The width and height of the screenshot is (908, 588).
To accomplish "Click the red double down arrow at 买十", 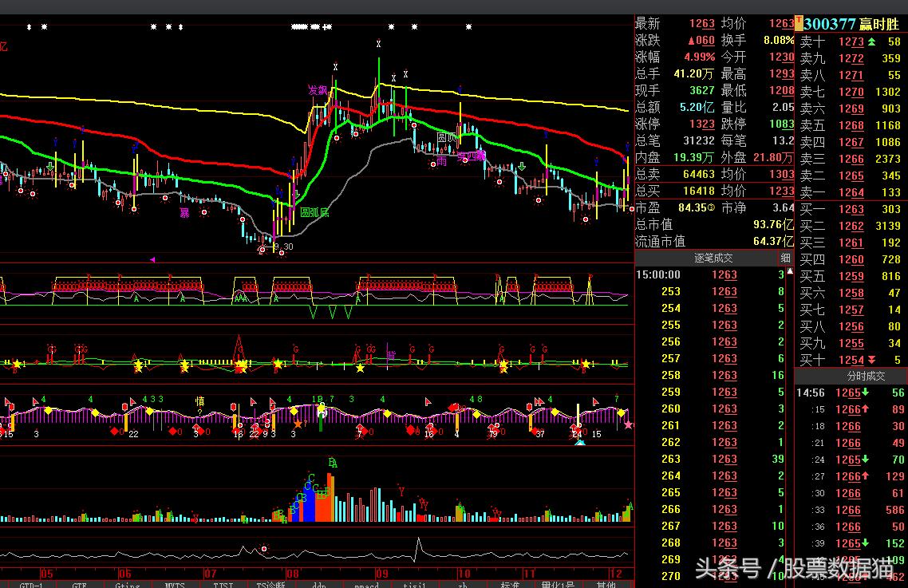I will (871, 360).
